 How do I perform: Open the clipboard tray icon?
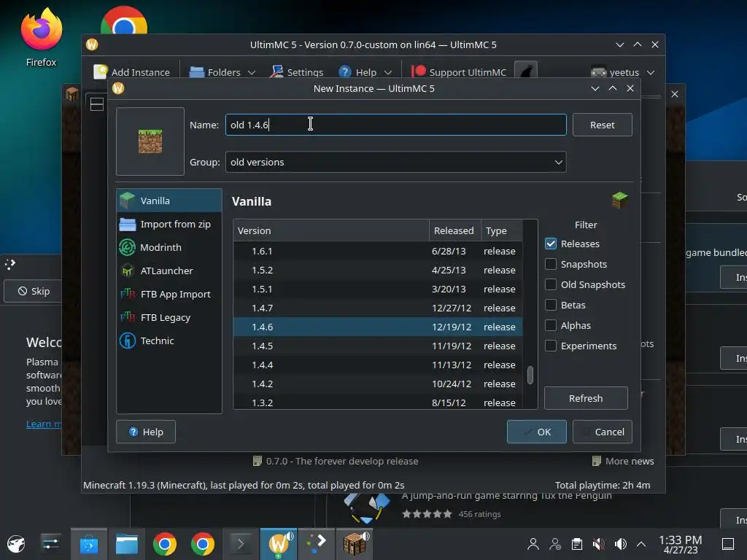[x=577, y=544]
